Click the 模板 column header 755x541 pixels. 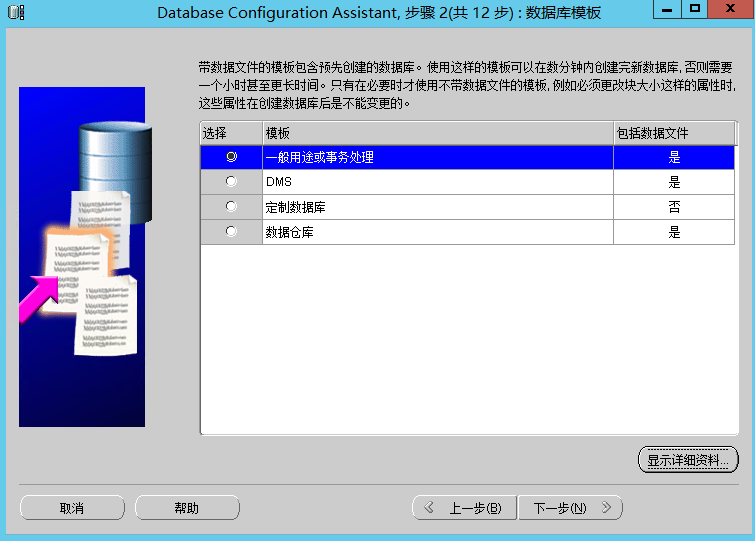pos(437,133)
